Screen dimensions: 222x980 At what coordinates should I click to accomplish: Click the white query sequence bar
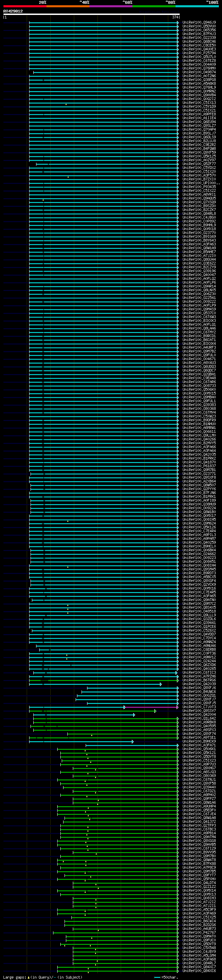[92, 15]
